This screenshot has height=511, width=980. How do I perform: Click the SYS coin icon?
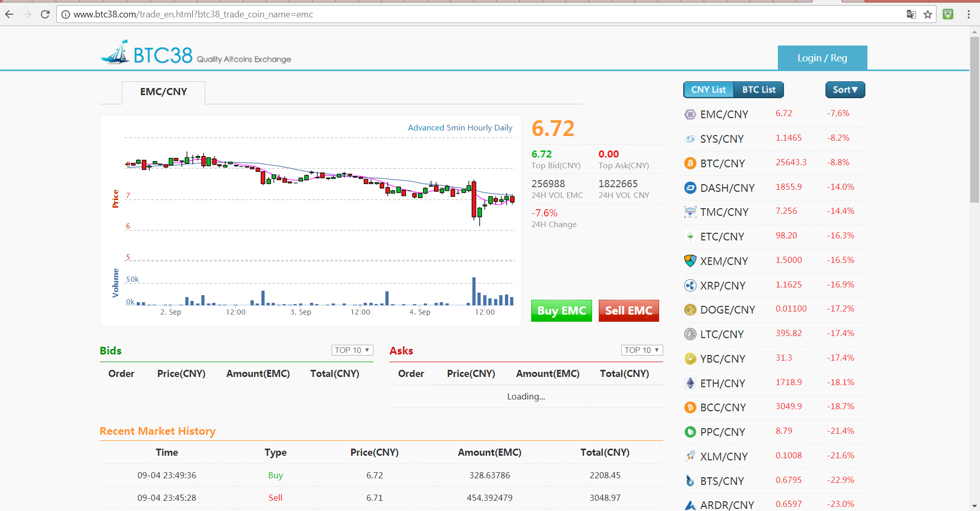(690, 139)
